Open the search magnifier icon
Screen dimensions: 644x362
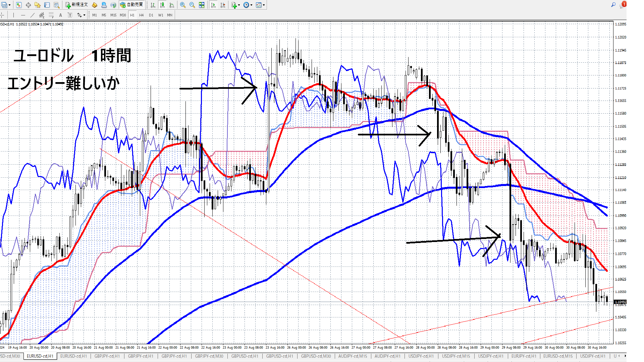(x=613, y=5)
